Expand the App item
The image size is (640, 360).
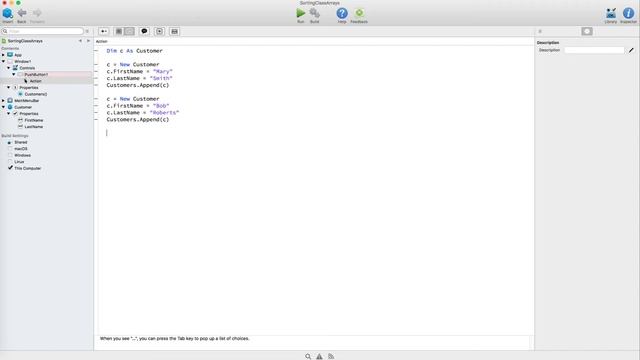pos(3,55)
